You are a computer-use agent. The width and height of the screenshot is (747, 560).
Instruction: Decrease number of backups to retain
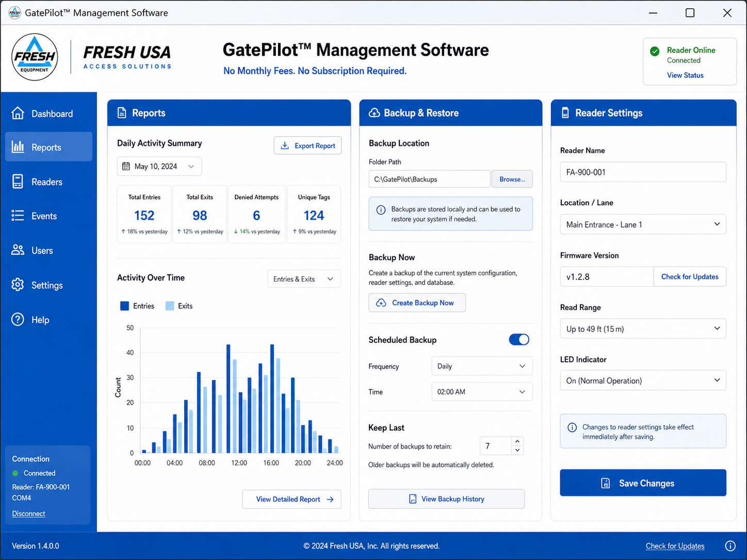(517, 450)
